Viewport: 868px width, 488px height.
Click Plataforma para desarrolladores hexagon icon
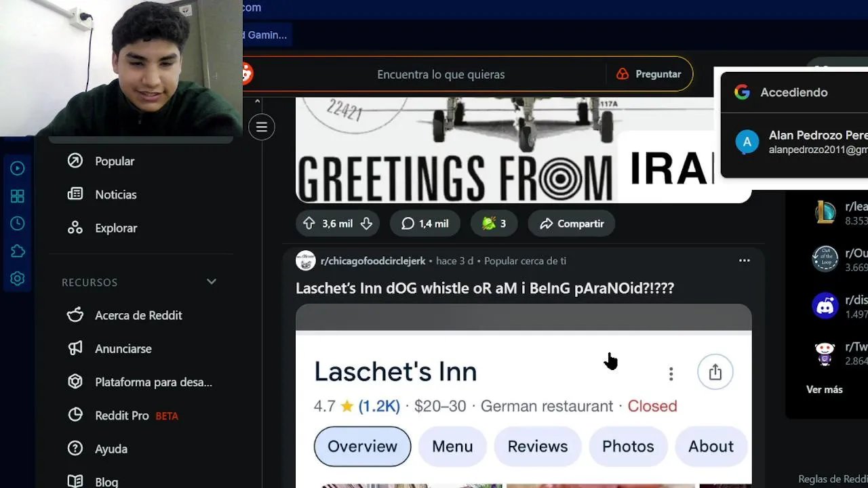75,382
